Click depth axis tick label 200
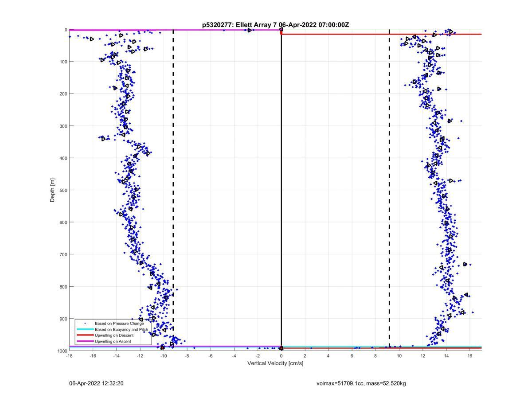The width and height of the screenshot is (532, 394). [63, 94]
